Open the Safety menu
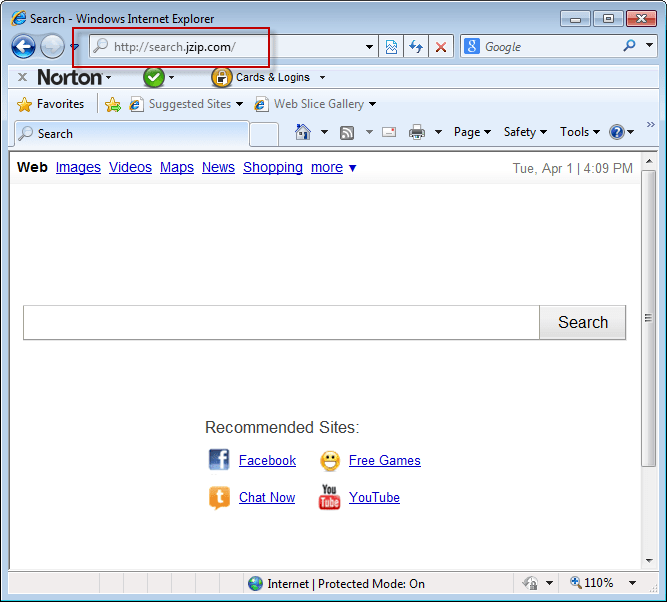The image size is (667, 602). pos(525,132)
